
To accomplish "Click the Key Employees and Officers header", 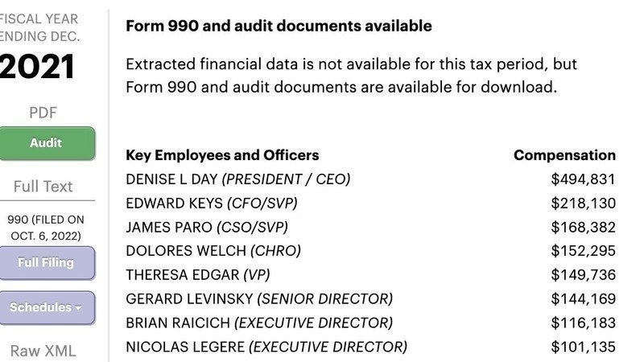I will point(222,155).
